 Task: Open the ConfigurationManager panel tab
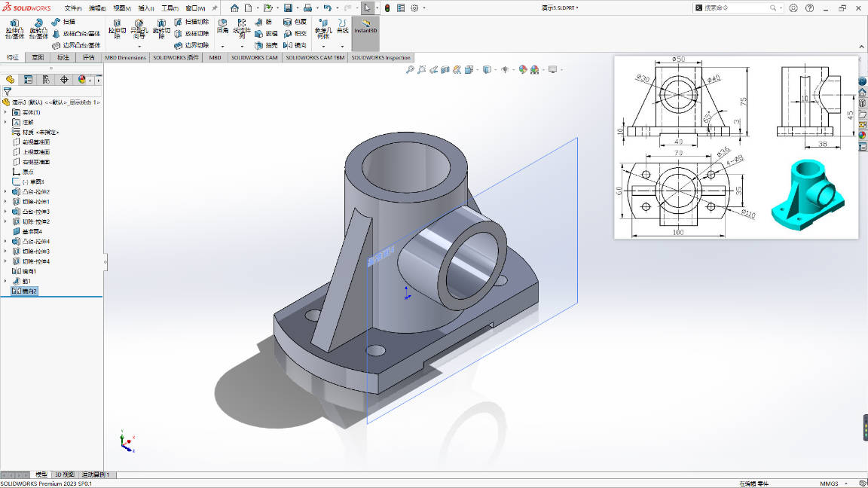click(x=46, y=80)
